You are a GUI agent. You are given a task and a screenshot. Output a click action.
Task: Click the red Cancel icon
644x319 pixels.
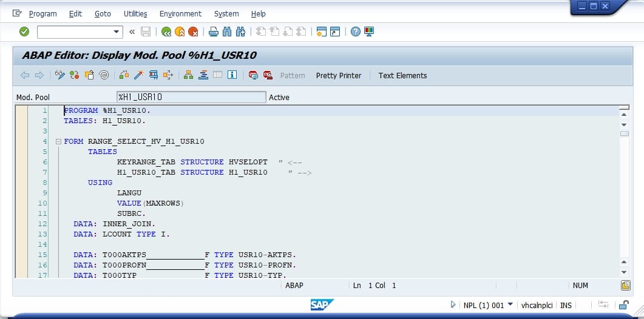(x=193, y=32)
